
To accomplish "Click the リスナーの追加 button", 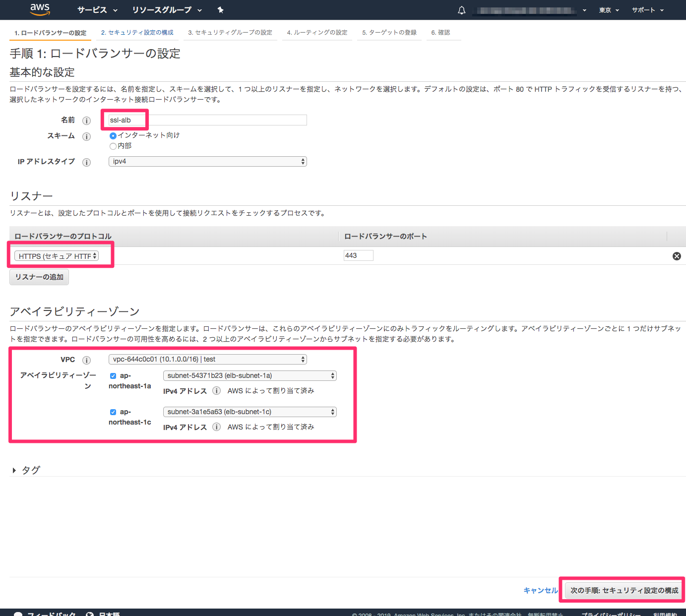I will 39,277.
